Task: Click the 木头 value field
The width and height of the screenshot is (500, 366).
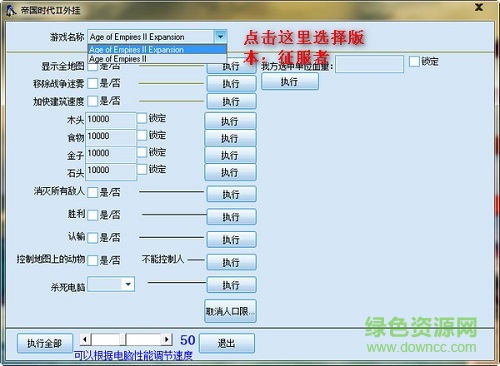Action: pyautogui.click(x=111, y=120)
